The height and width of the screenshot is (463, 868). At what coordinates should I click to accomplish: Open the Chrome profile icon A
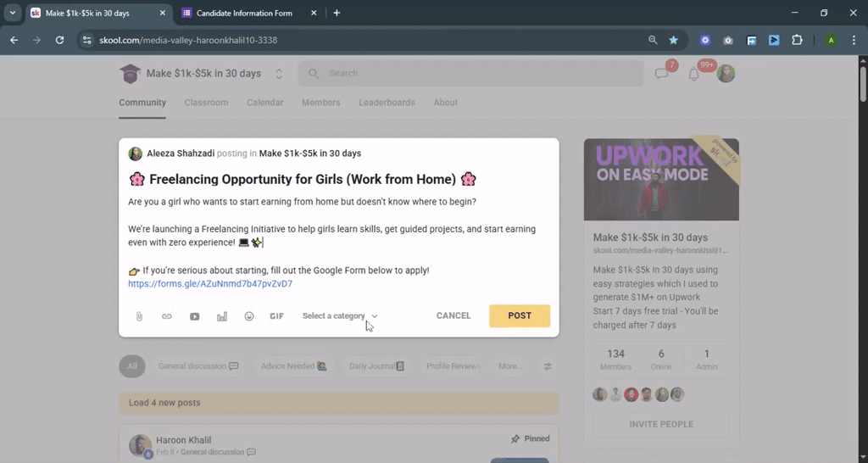pyautogui.click(x=831, y=40)
